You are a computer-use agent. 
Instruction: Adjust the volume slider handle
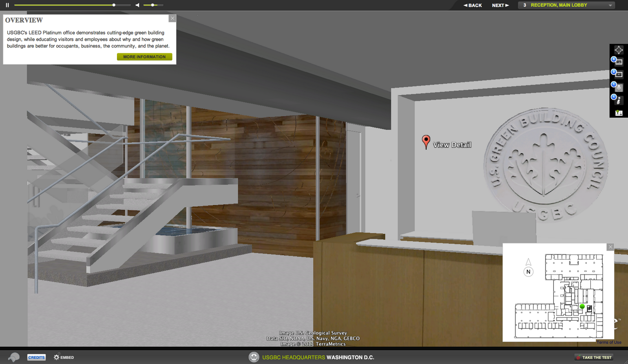pyautogui.click(x=153, y=5)
